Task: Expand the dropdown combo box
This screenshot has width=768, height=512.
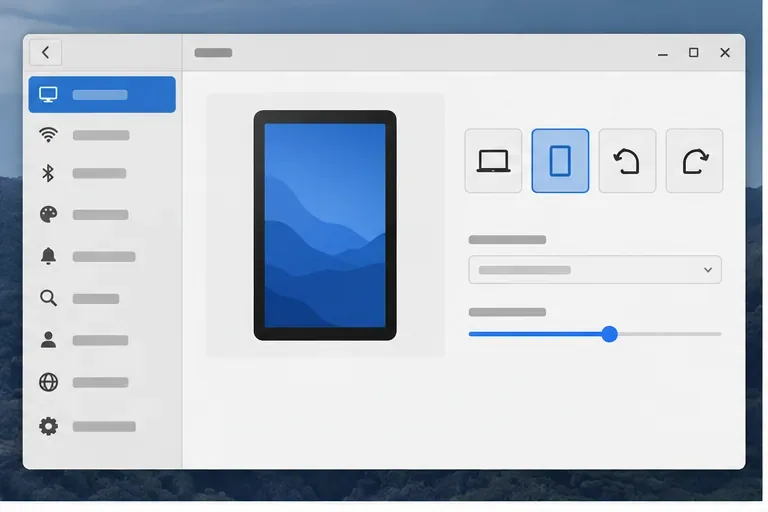Action: (x=595, y=269)
